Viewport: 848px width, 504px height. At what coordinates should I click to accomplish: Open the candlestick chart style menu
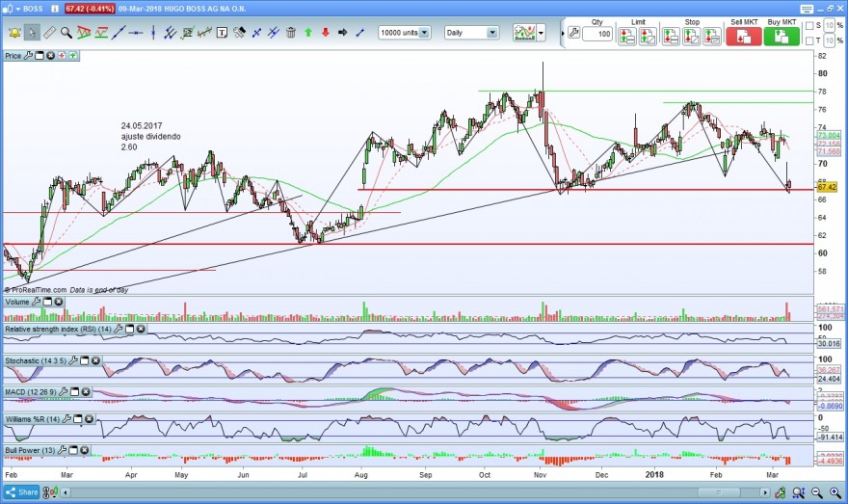[50, 492]
